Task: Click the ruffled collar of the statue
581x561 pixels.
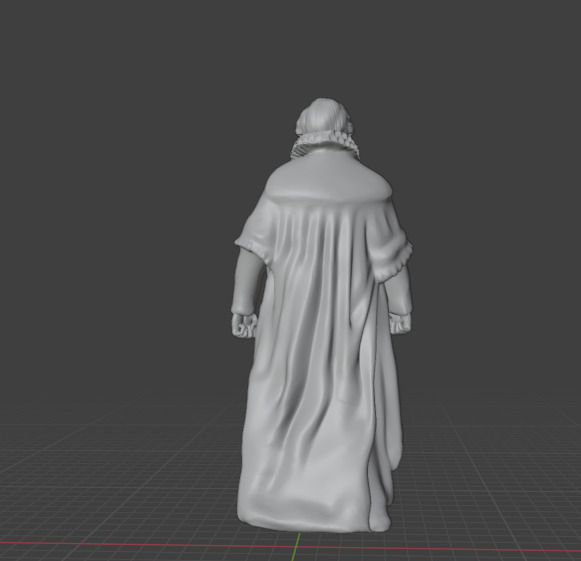Action: [x=326, y=145]
